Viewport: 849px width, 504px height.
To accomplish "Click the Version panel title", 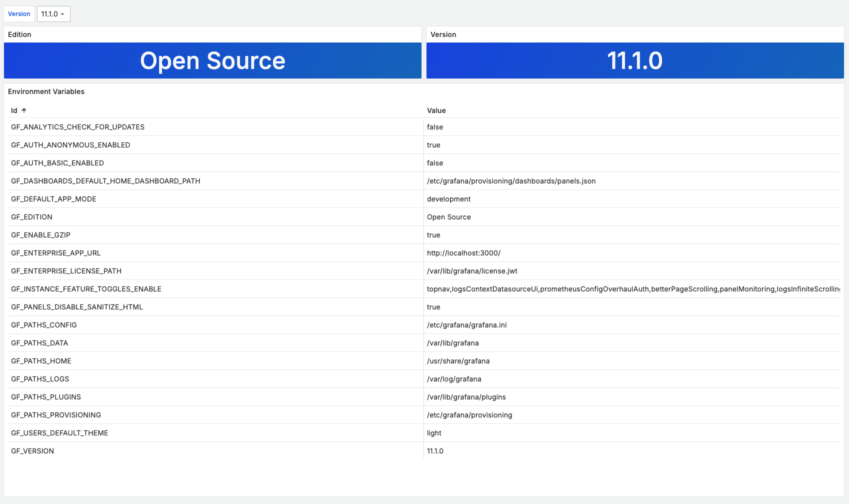I will pyautogui.click(x=443, y=34).
